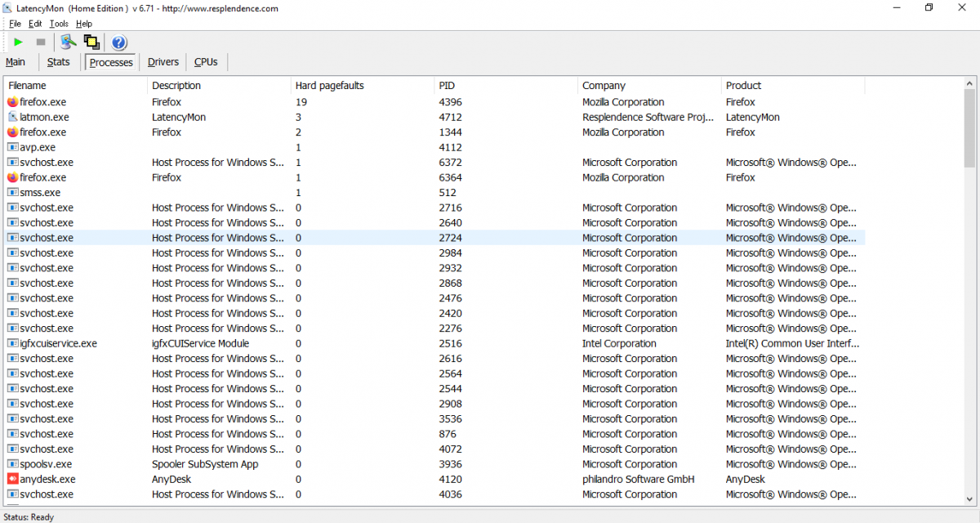
Task: Select the avp.exe filename
Action: coord(38,147)
